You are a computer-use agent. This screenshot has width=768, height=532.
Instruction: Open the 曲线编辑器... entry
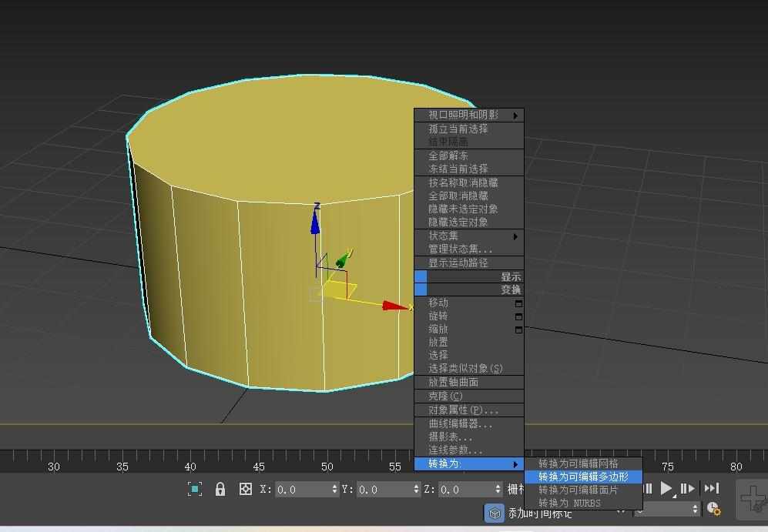point(460,423)
